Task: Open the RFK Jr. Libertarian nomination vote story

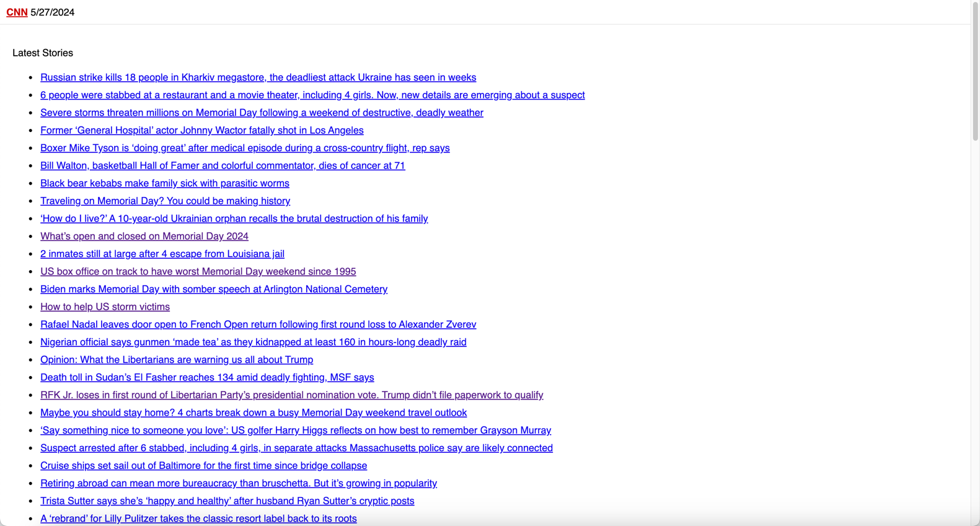Action: 292,395
